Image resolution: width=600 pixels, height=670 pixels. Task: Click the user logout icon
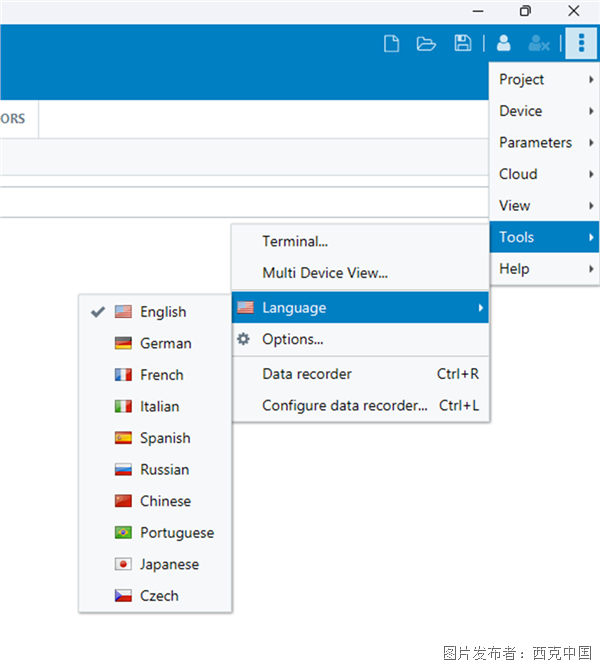tap(539, 43)
